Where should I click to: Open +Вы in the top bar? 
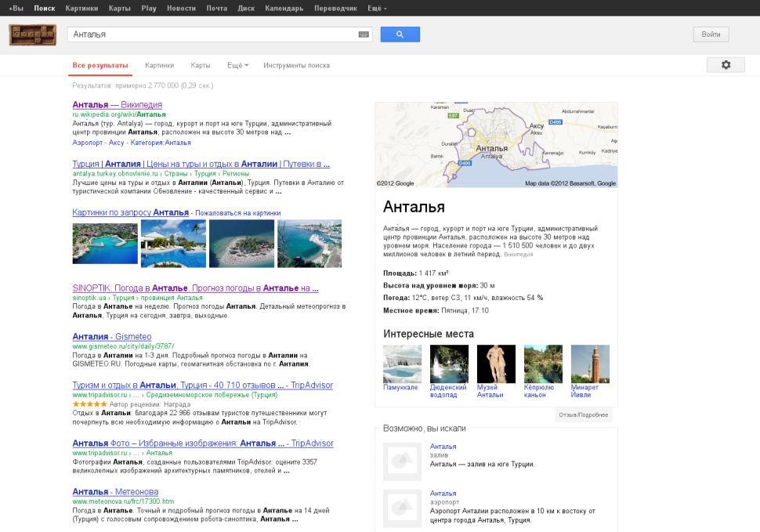pos(16,9)
